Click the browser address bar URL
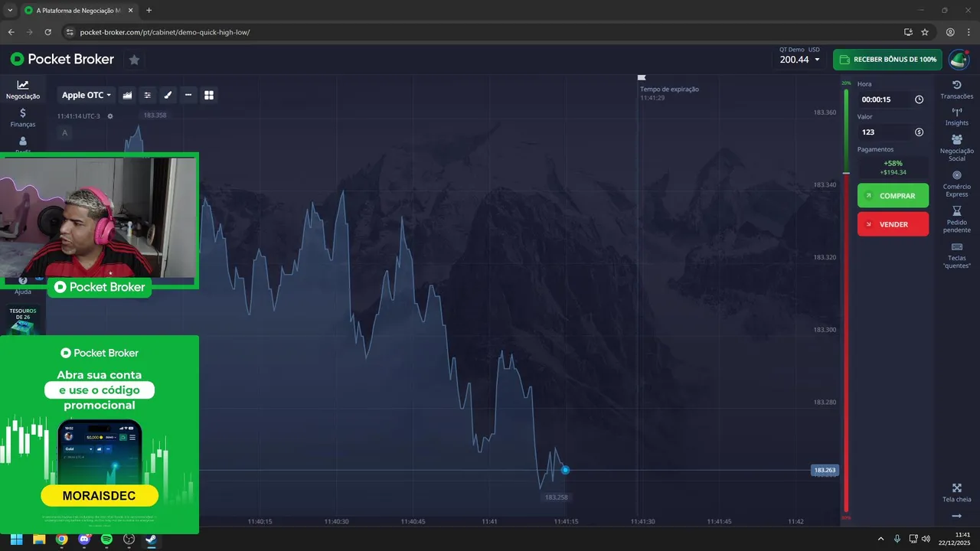Screen dimensions: 980x551 [x=165, y=32]
